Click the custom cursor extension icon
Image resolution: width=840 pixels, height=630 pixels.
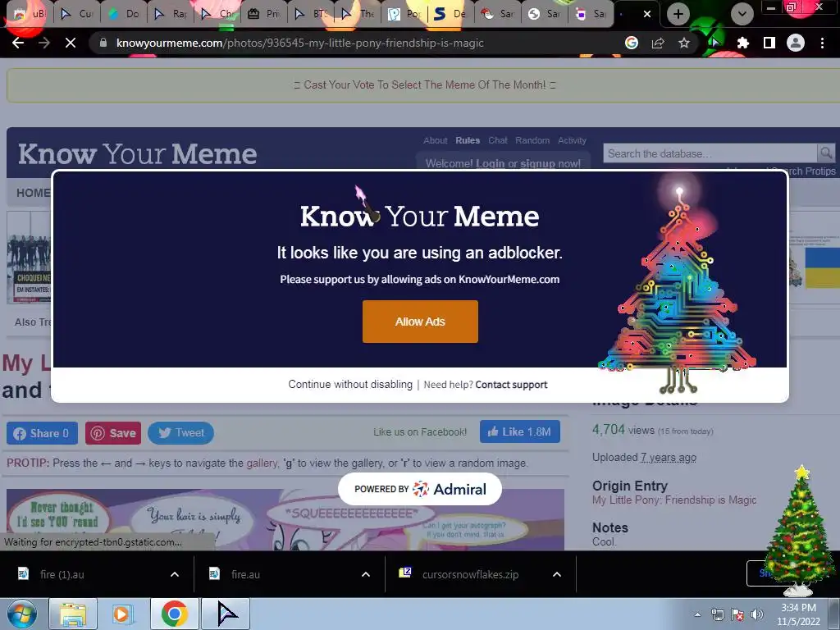[x=715, y=43]
